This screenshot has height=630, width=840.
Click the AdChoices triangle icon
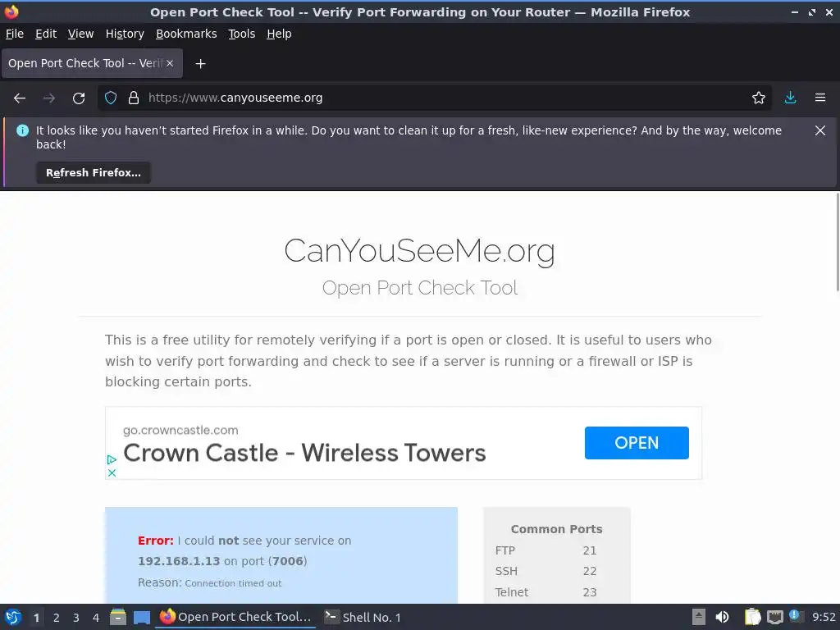tap(112, 459)
